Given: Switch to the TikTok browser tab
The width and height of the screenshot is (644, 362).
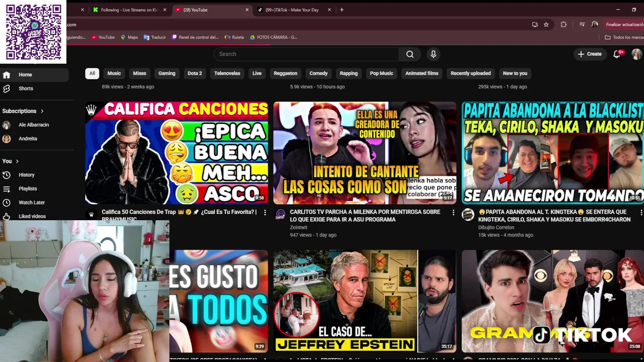Looking at the screenshot, I should pos(292,10).
